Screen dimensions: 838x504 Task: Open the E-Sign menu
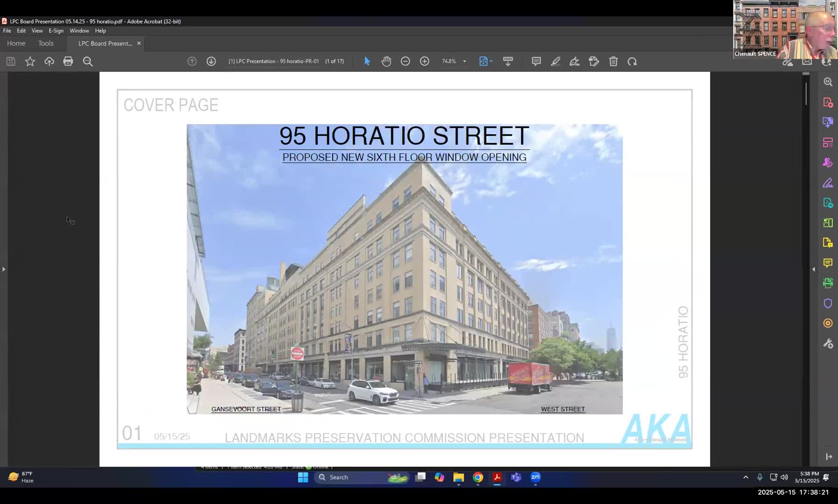tap(56, 31)
